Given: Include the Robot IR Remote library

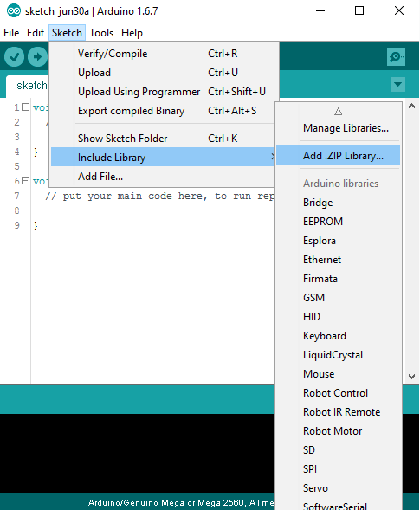Looking at the screenshot, I should (338, 412).
